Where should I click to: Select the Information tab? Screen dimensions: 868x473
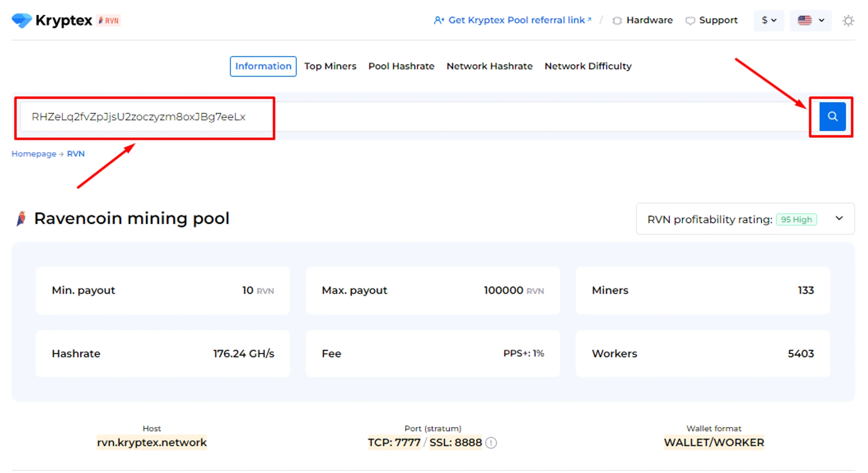pyautogui.click(x=263, y=66)
